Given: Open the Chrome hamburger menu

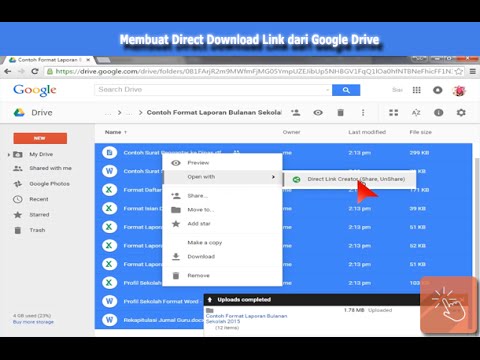Looking at the screenshot, I should point(473,71).
